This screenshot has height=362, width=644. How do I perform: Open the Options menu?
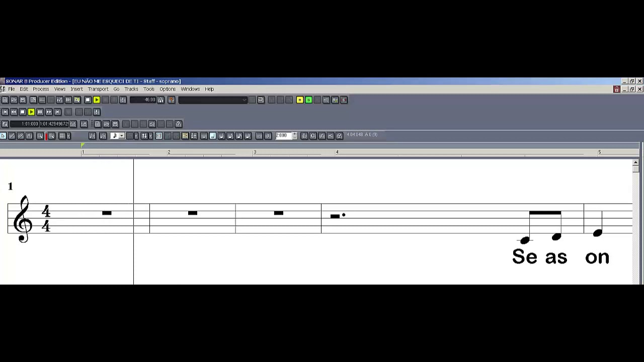pos(168,89)
